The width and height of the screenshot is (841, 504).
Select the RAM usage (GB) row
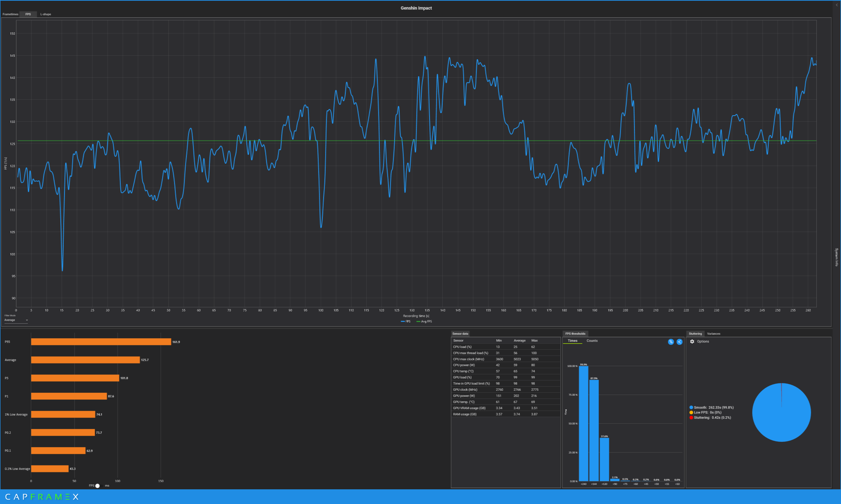coord(506,414)
